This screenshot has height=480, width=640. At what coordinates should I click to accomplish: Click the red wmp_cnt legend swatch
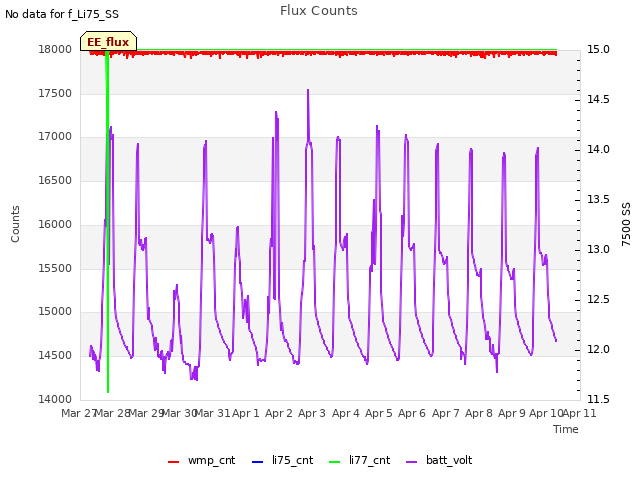tap(173, 462)
